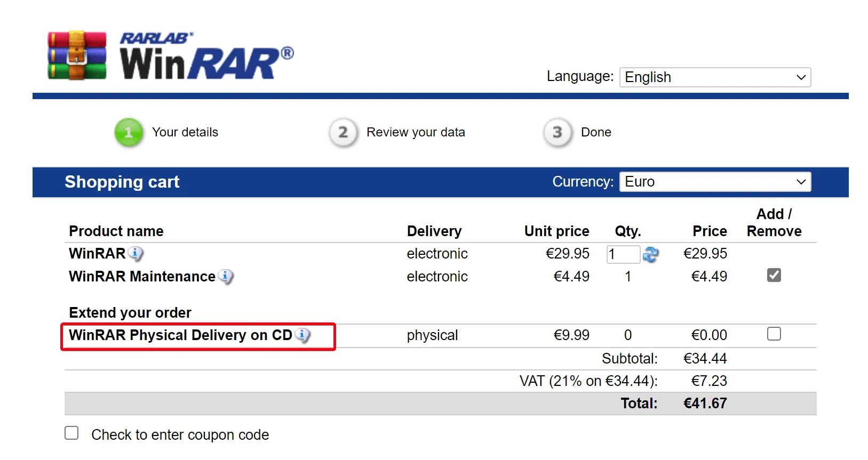Click step 3 Done circle
The width and height of the screenshot is (868, 460).
click(x=556, y=133)
